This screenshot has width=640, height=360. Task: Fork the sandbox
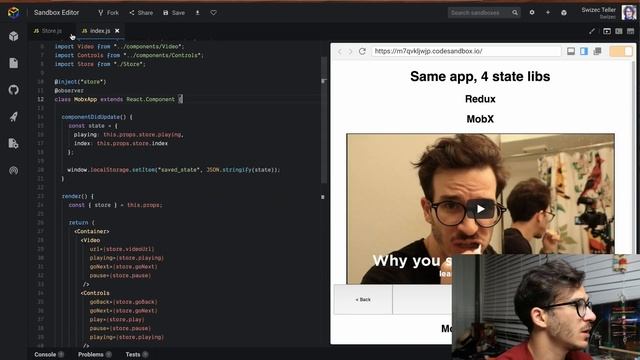point(109,13)
